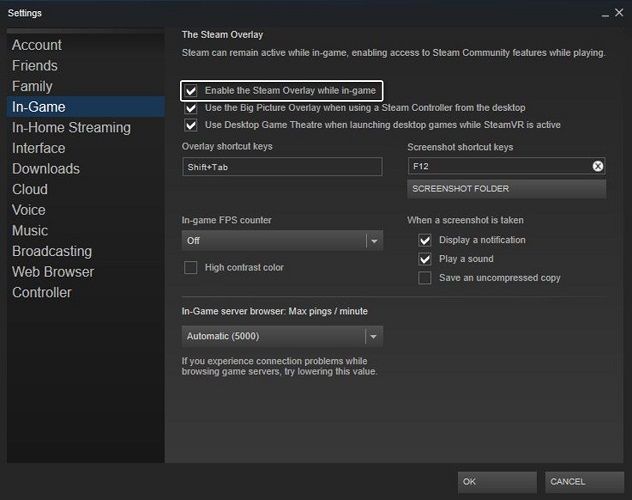Enable Save an uncompressed copy
632x500 pixels.
tap(425, 278)
